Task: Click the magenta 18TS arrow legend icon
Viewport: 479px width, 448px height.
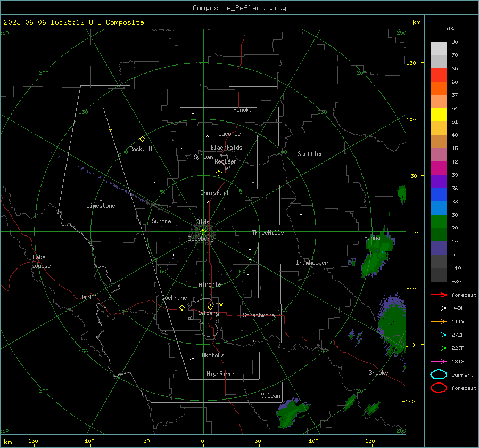Action: click(x=439, y=362)
